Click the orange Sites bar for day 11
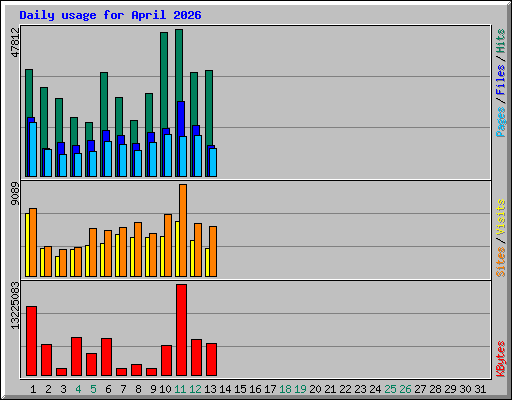Image resolution: width=512 pixels, height=400 pixels. [x=183, y=230]
